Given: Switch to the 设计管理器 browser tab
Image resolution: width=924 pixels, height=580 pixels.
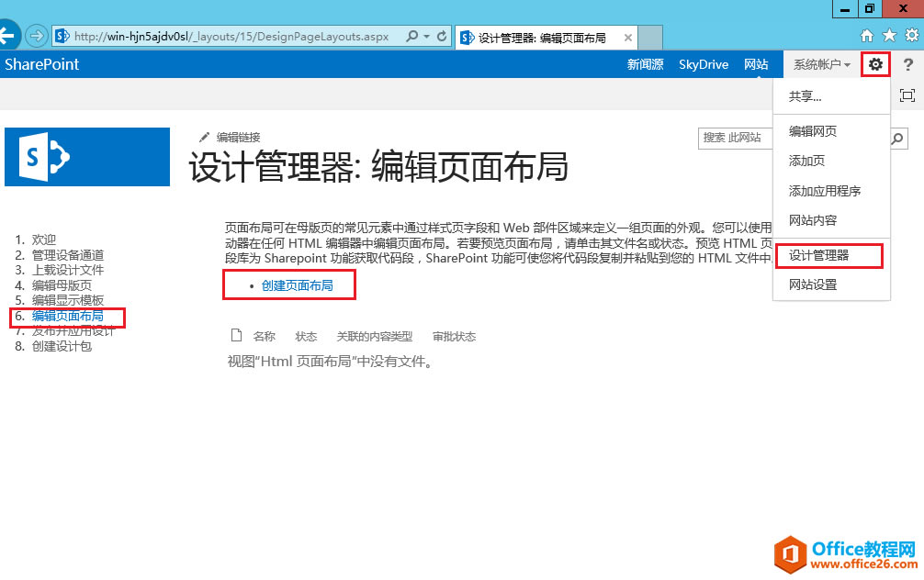Looking at the screenshot, I should pyautogui.click(x=539, y=38).
